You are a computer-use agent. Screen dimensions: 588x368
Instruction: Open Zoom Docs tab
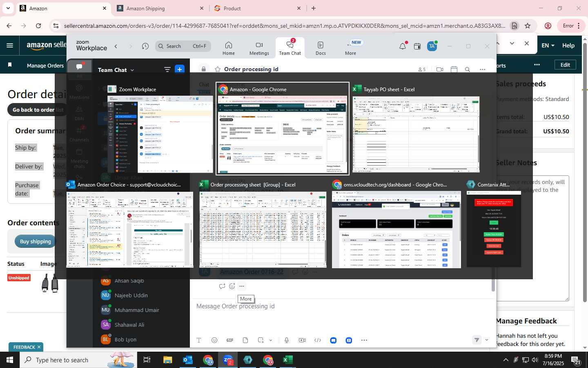point(321,48)
